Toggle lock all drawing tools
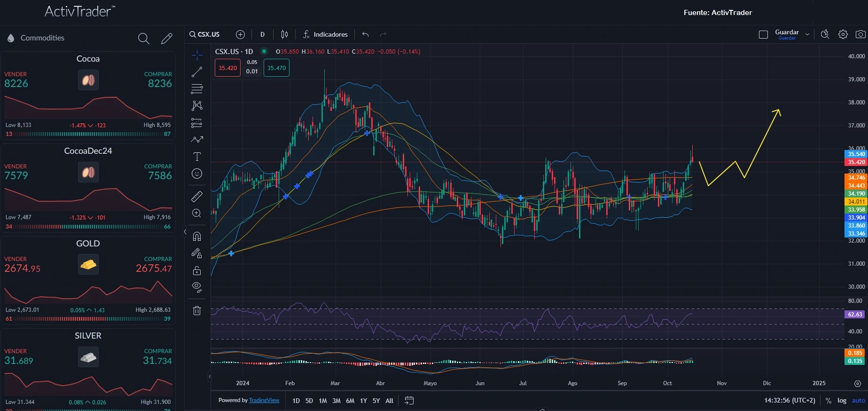868x411 pixels. [x=197, y=270]
